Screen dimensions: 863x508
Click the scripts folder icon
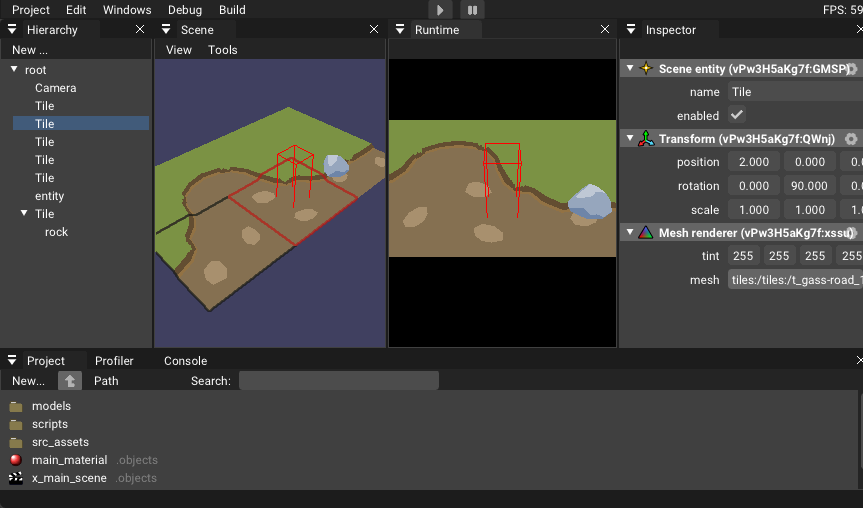(x=16, y=424)
